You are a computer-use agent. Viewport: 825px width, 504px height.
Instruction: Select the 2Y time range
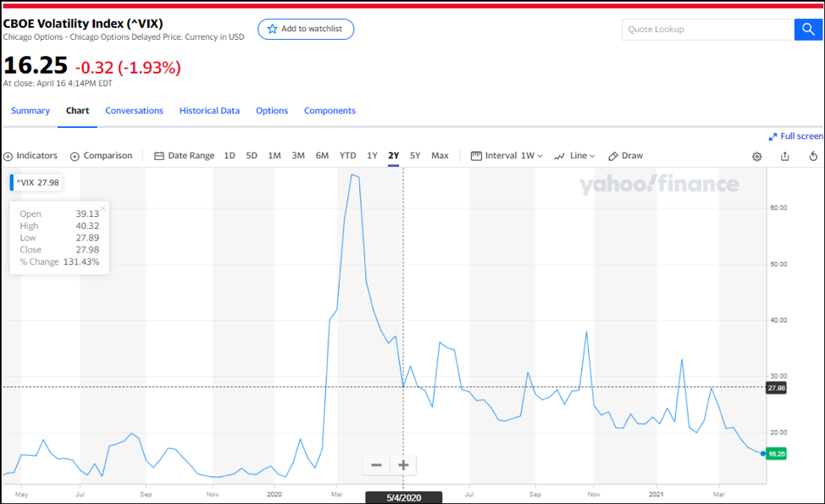coord(394,156)
